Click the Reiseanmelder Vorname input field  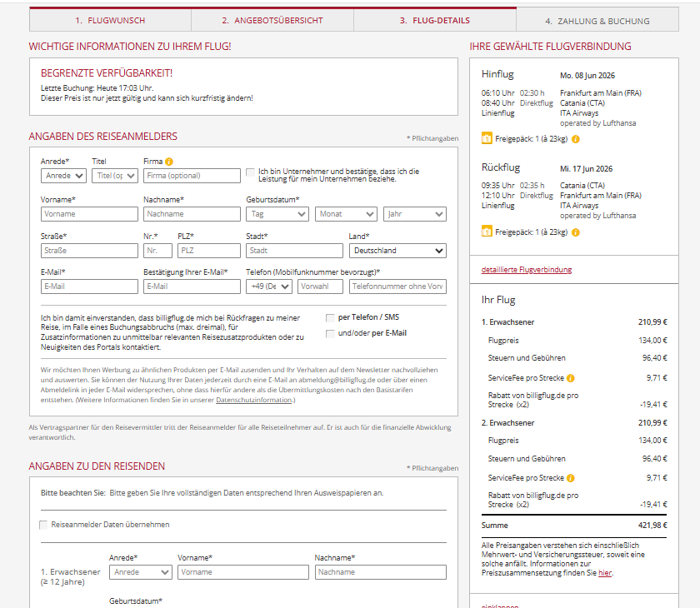click(x=89, y=214)
